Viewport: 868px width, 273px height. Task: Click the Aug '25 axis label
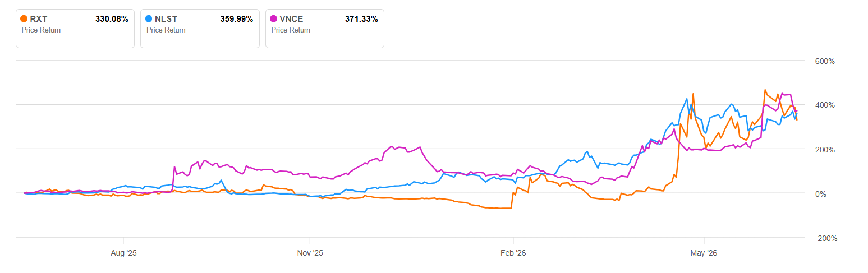pyautogui.click(x=123, y=253)
